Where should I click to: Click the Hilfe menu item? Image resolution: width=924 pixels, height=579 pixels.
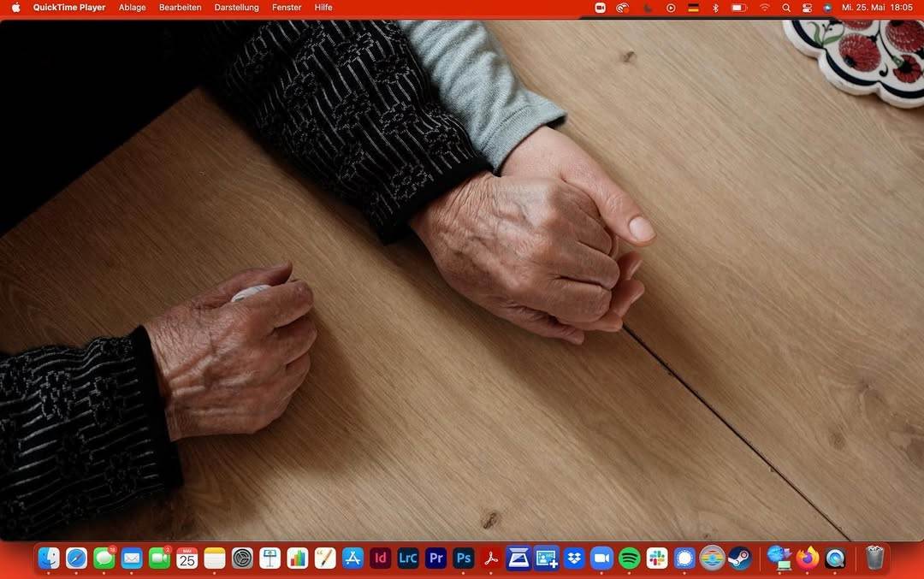[323, 8]
